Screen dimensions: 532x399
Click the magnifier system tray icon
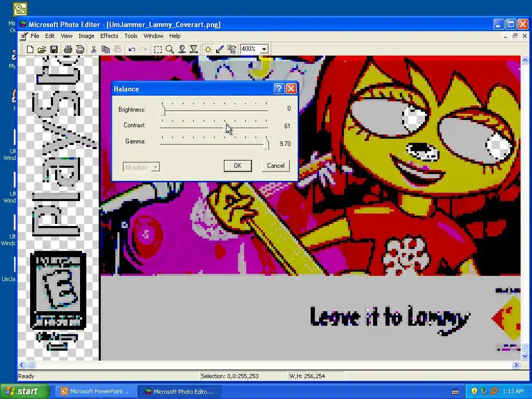[494, 392]
